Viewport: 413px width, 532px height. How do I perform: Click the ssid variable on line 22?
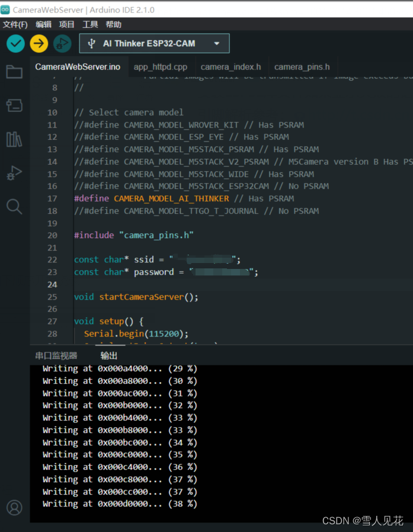[x=144, y=260]
